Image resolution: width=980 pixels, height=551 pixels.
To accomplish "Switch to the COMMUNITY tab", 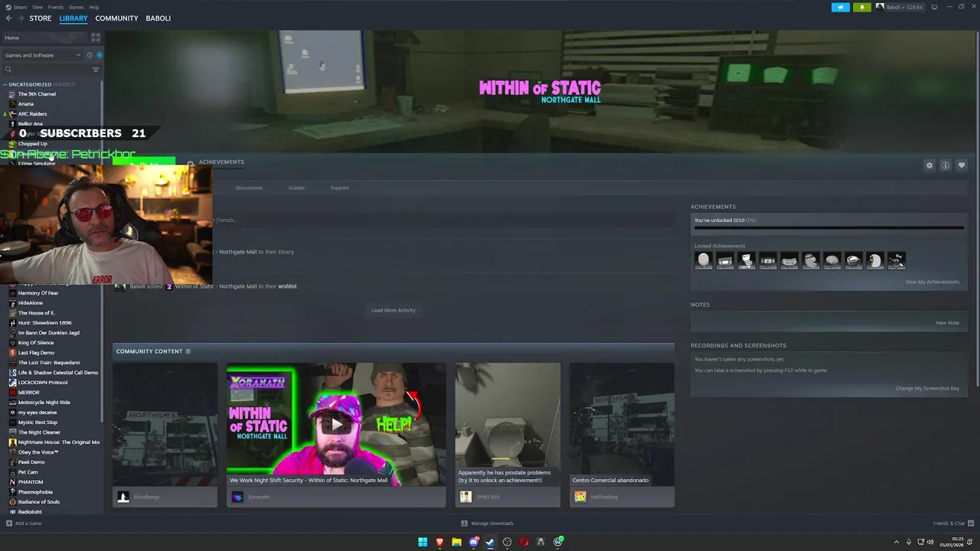I will point(116,18).
